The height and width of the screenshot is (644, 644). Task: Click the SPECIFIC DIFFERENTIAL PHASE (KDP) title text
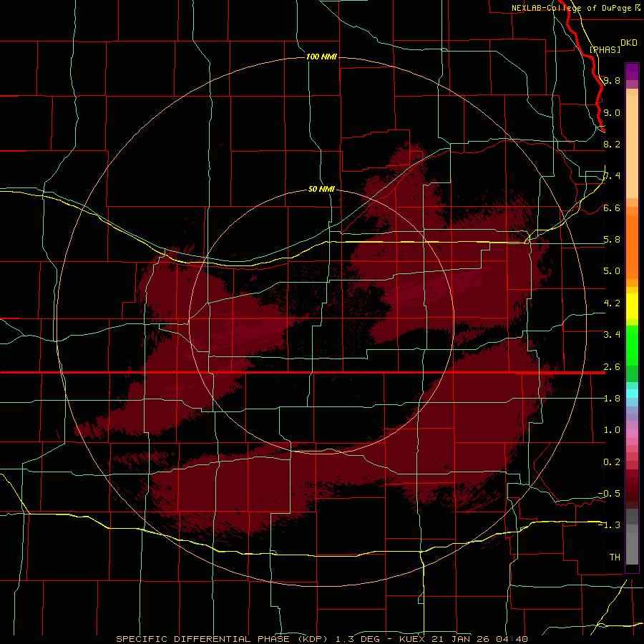[x=224, y=639]
